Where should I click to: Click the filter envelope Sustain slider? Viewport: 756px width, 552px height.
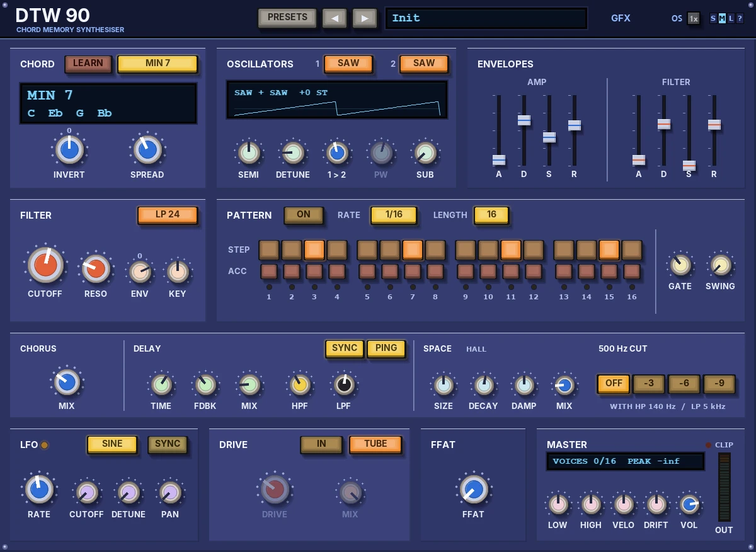(689, 166)
